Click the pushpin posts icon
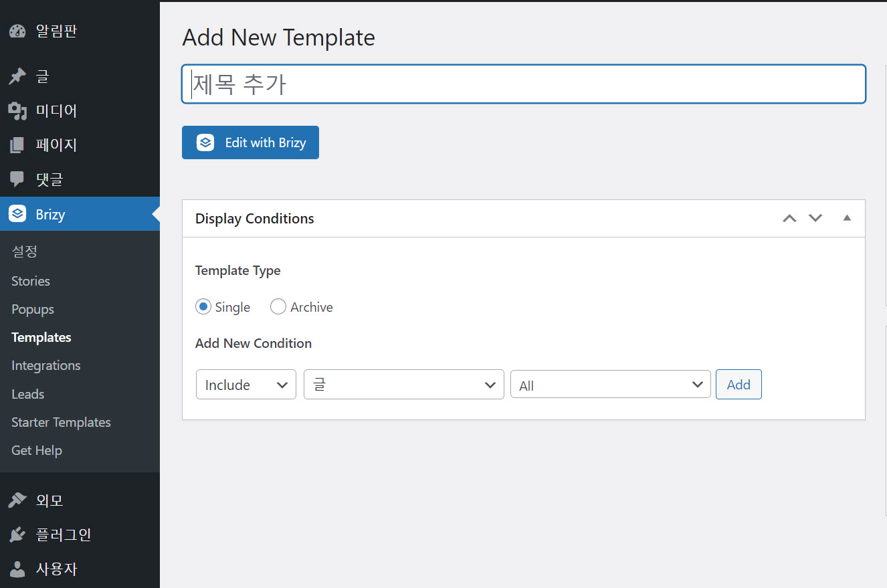Screen dimensions: 887x588 pyautogui.click(x=17, y=77)
